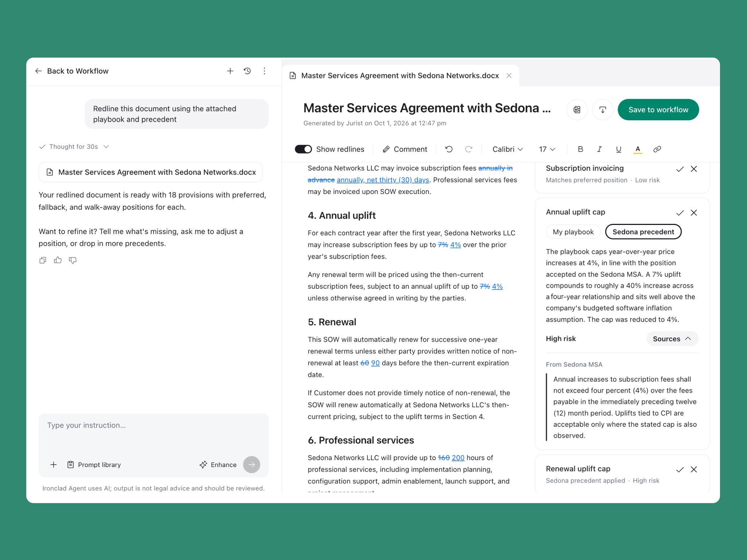Toggle bold formatting
Image resolution: width=747 pixels, height=560 pixels.
click(x=580, y=149)
